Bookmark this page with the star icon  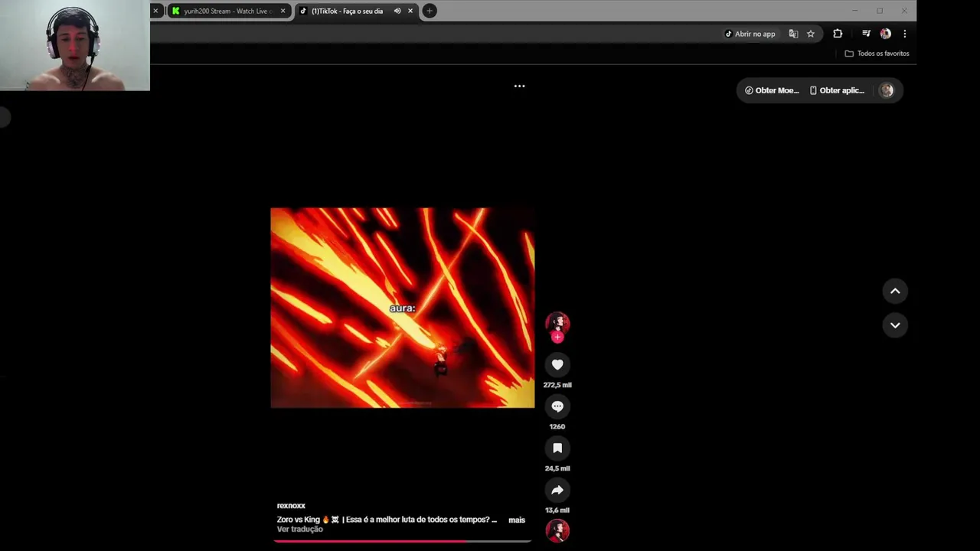pos(811,34)
